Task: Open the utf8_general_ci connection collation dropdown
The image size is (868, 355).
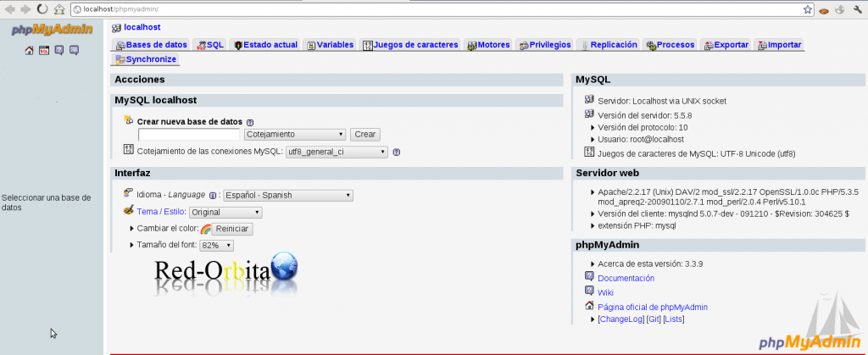Action: tap(337, 152)
